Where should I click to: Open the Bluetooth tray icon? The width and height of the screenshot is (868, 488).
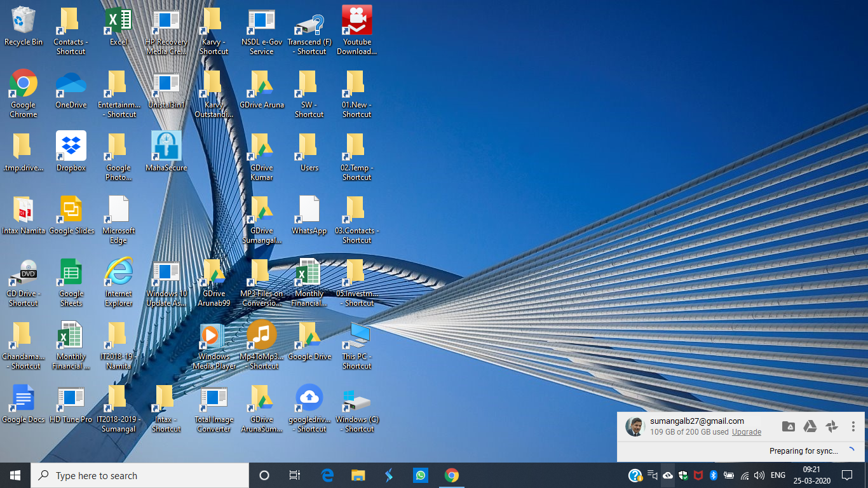[714, 475]
